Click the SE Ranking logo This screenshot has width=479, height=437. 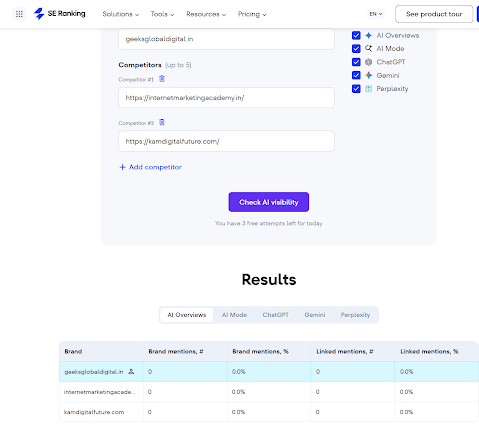pos(60,14)
